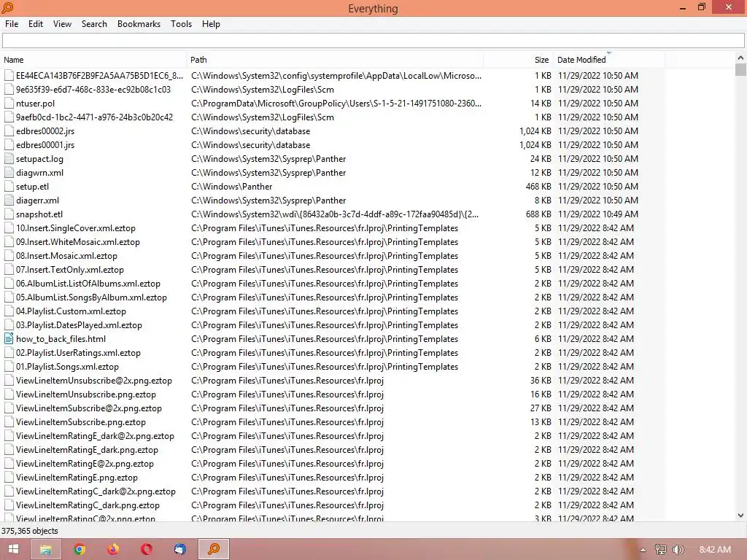Click file icon of diagerr.xml
This screenshot has width=747, height=560.
9,201
